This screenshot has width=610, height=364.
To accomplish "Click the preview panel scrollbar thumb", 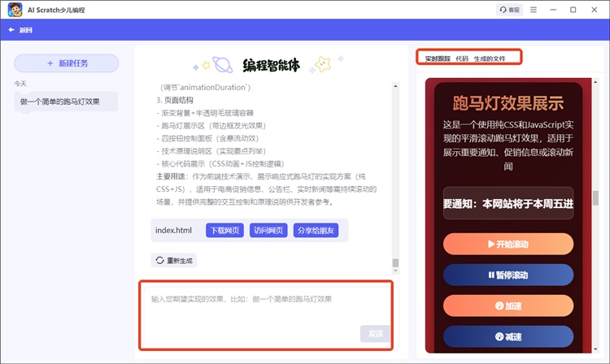I will click(595, 197).
